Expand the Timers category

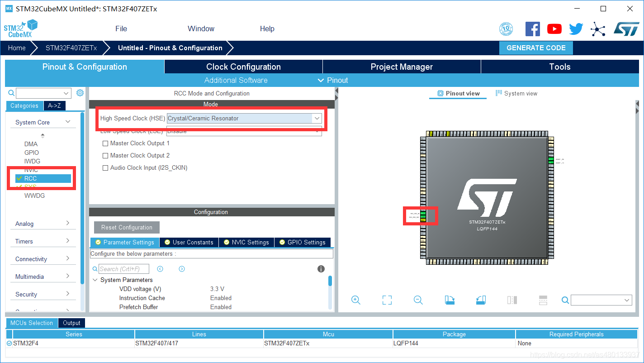click(x=43, y=241)
